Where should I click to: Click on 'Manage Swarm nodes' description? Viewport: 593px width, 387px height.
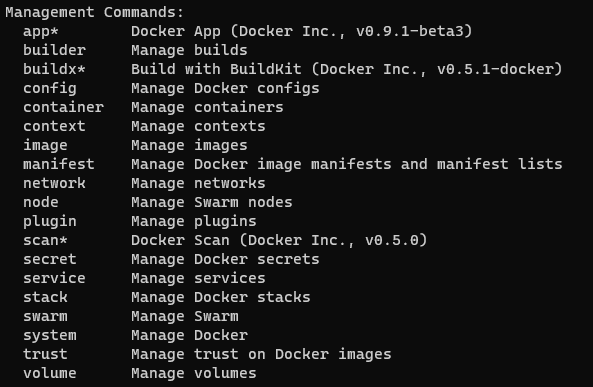pos(212,202)
